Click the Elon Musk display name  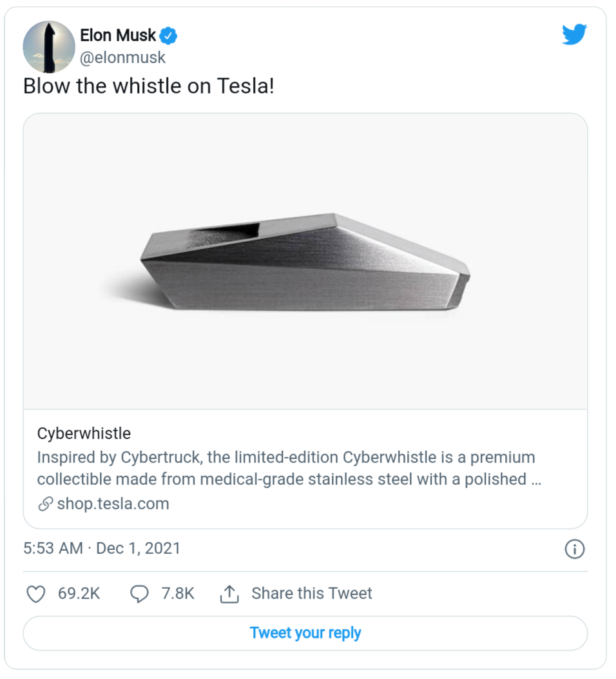[x=118, y=35]
